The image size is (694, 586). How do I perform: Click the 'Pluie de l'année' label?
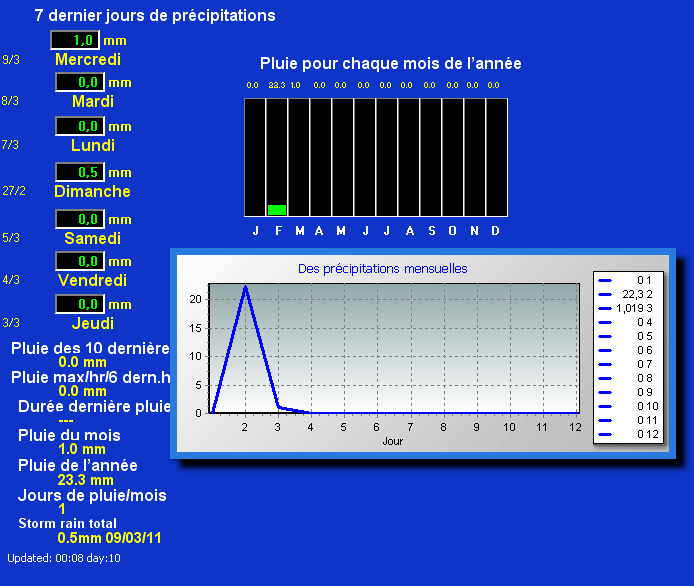[x=78, y=466]
